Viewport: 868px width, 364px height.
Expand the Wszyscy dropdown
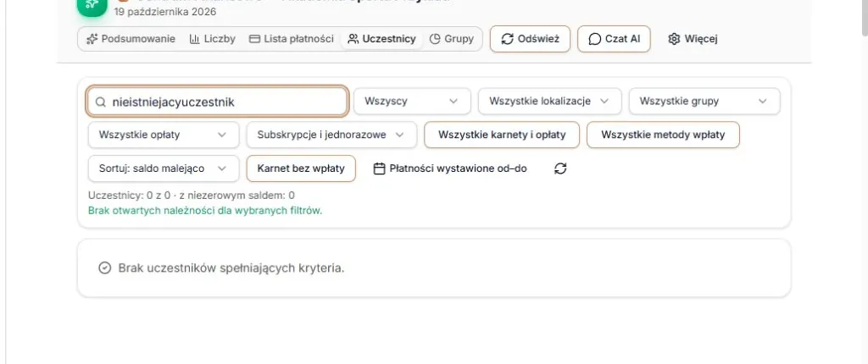[412, 102]
